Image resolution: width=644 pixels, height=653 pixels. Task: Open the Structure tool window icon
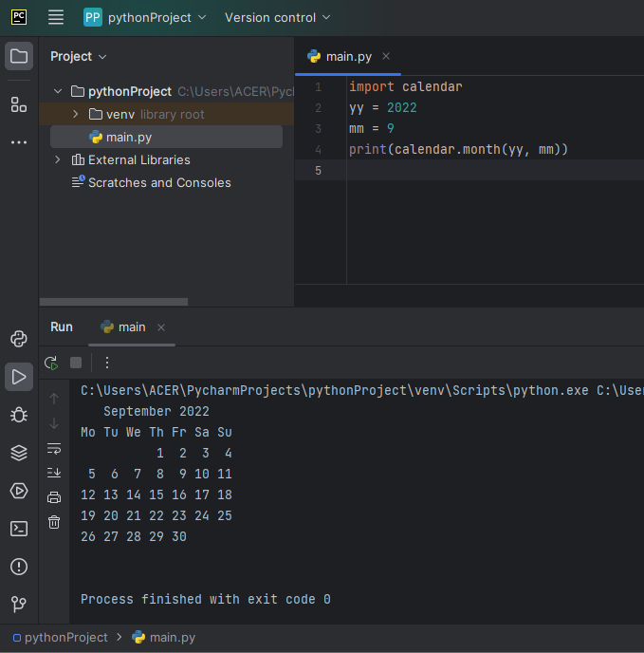coord(19,104)
